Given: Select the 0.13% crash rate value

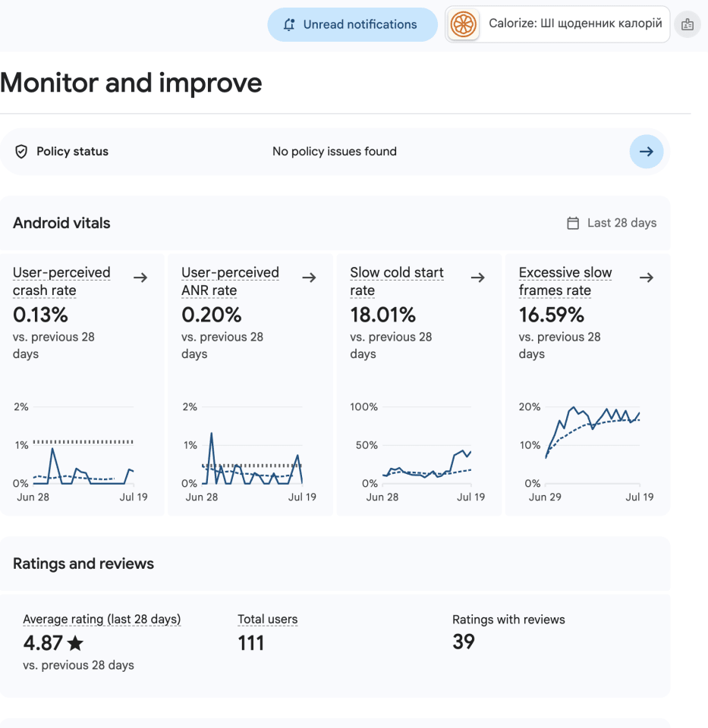Looking at the screenshot, I should coord(40,315).
